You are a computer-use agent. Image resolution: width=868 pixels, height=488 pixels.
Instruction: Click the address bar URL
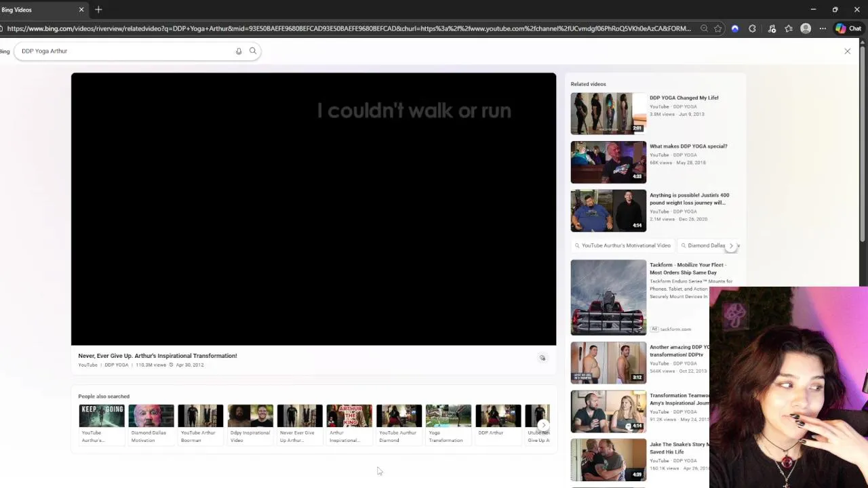pos(349,28)
